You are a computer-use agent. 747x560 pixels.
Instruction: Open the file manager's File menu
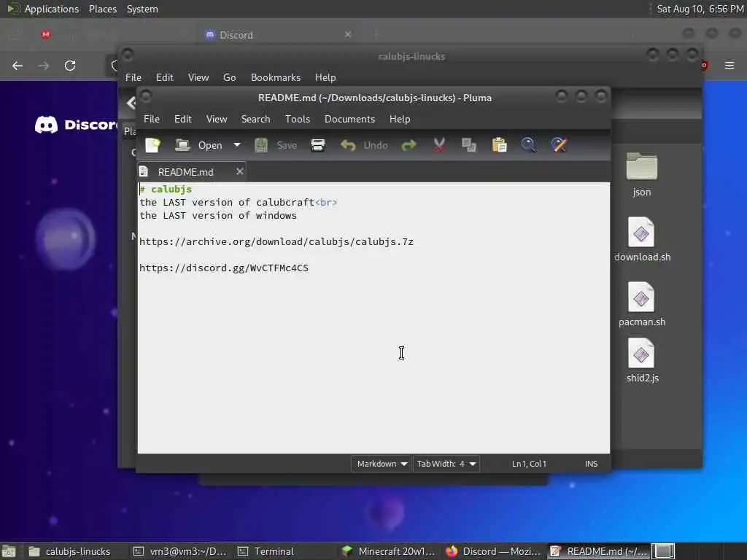133,77
